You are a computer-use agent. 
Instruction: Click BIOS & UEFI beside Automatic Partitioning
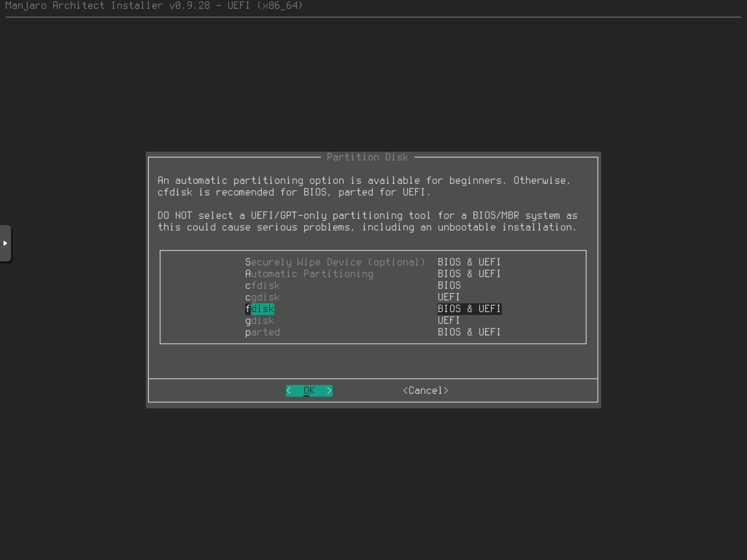coord(469,274)
